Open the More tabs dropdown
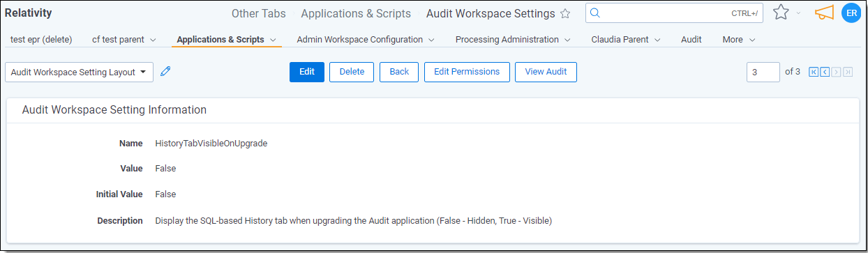This screenshot has height=253, width=868. point(739,40)
